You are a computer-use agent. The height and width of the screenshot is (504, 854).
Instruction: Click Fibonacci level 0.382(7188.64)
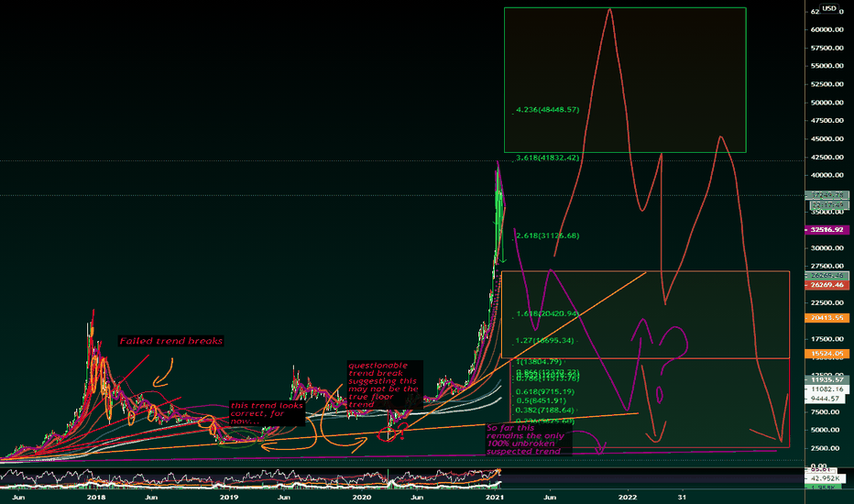(544, 411)
